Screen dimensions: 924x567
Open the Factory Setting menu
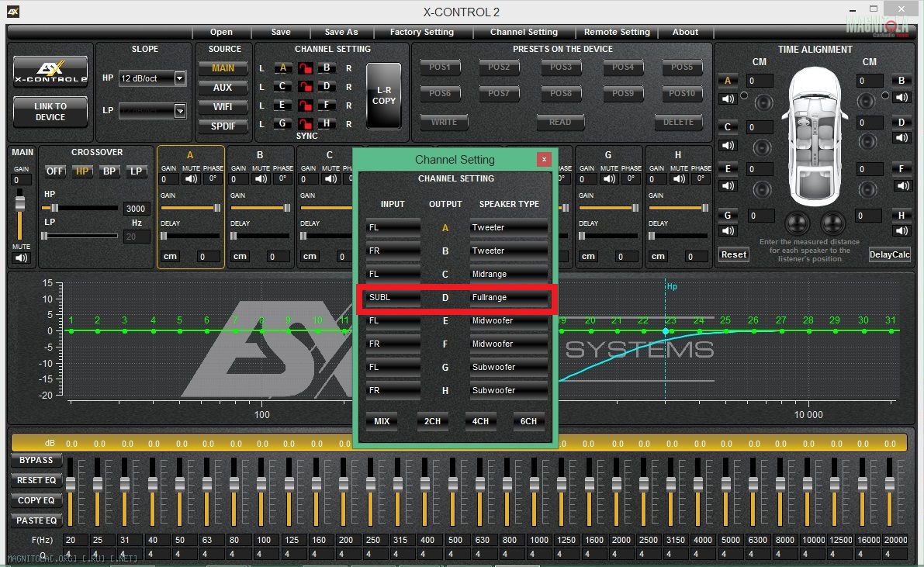422,32
